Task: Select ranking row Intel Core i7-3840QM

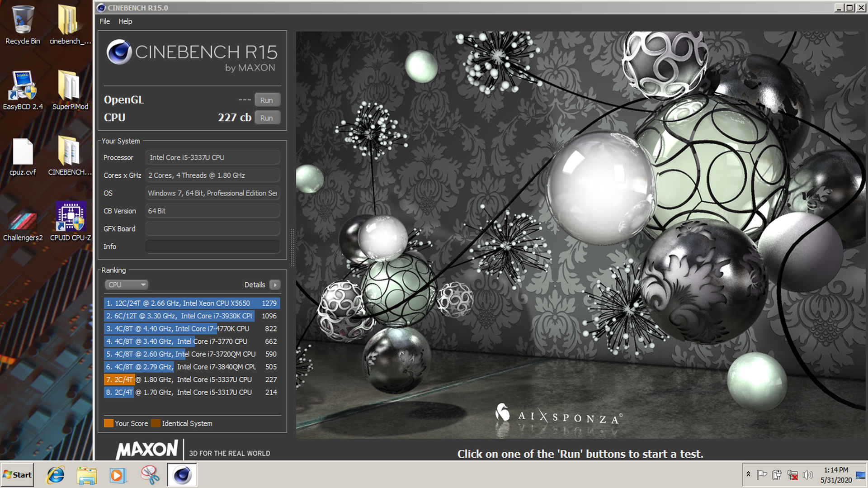Action: (x=192, y=367)
